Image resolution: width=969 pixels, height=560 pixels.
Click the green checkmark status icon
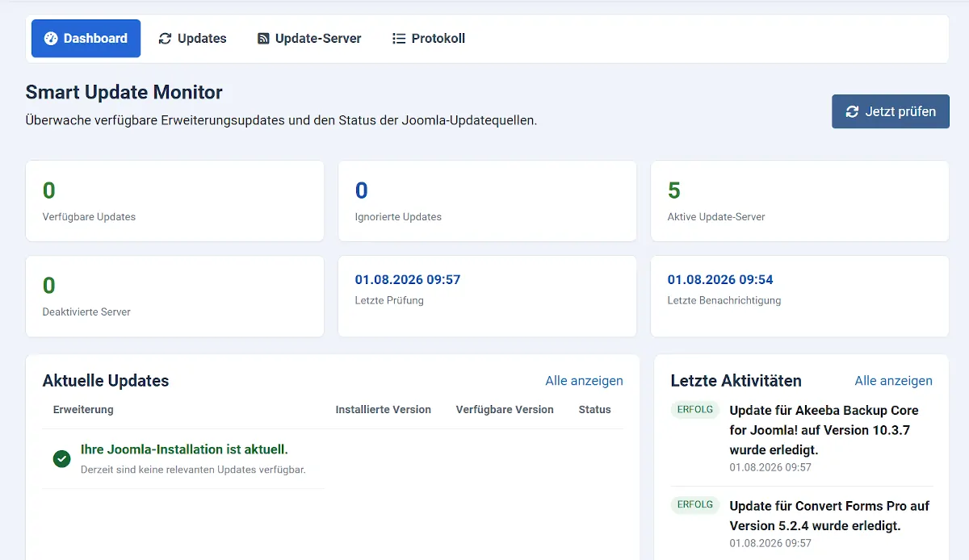coord(61,458)
